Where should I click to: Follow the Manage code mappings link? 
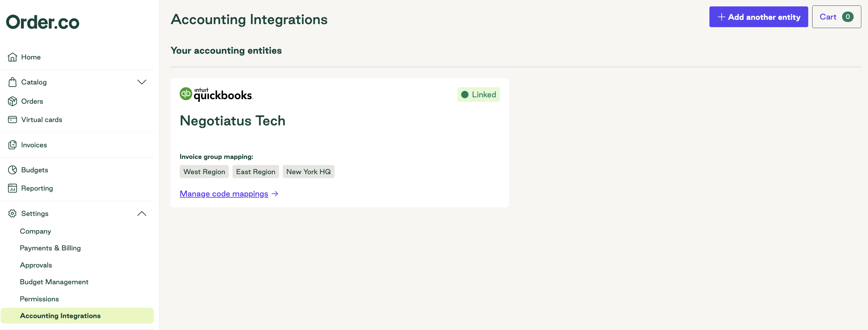click(x=229, y=194)
